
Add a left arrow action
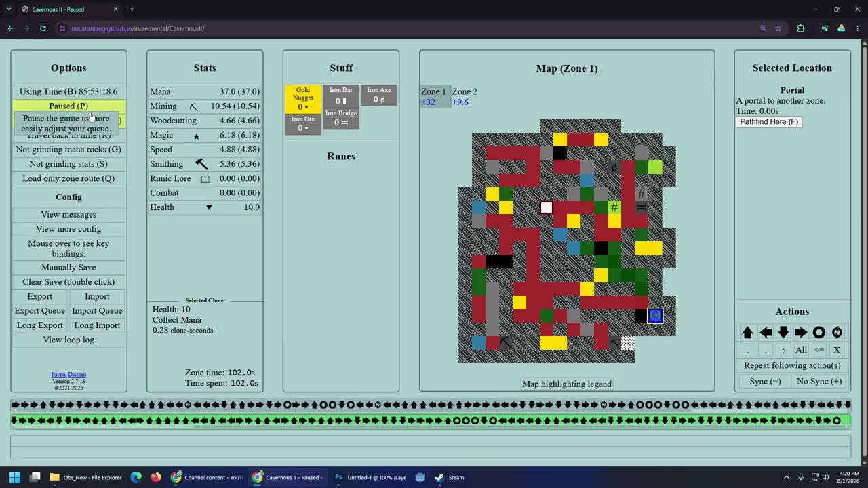click(x=766, y=333)
